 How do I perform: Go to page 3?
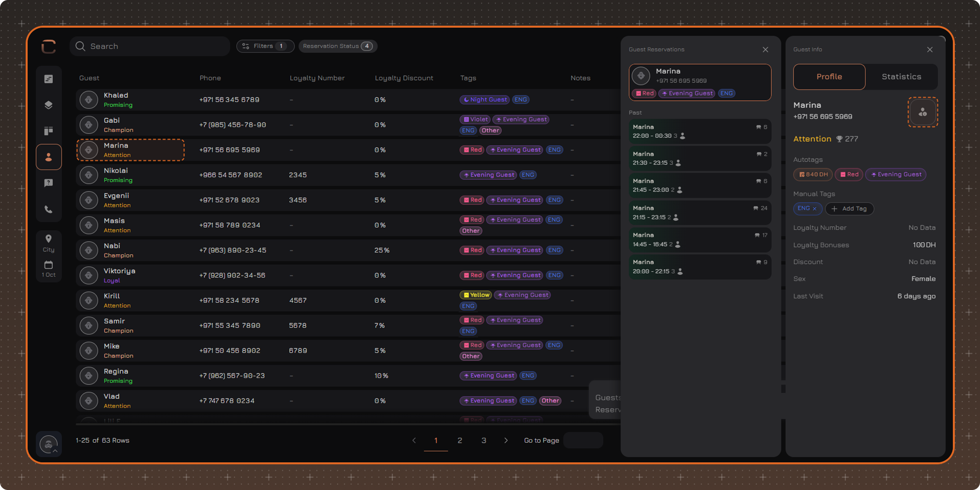click(484, 440)
